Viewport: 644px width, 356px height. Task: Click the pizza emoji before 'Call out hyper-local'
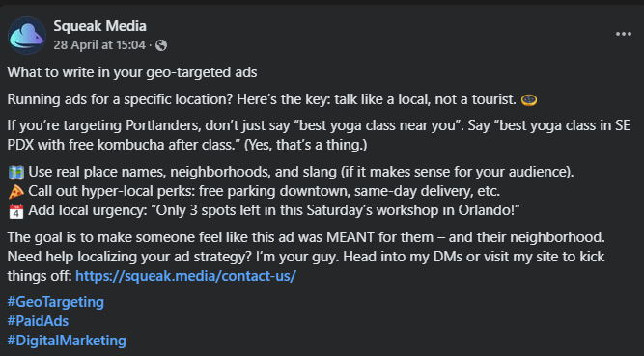click(x=16, y=192)
